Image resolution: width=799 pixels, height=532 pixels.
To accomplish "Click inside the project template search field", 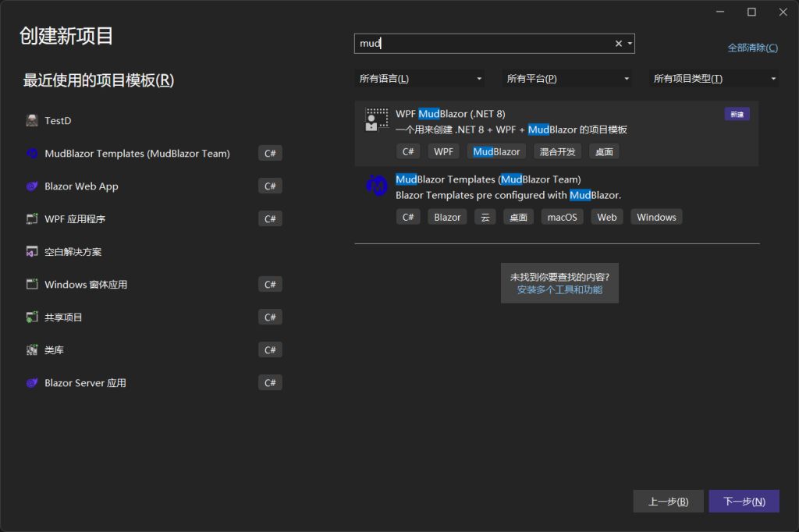I will [x=484, y=43].
